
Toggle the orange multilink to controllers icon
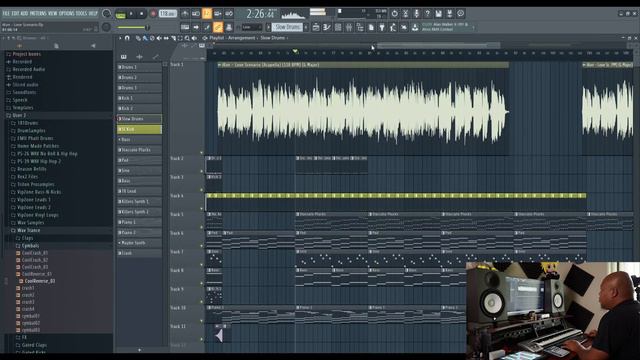pos(218,27)
